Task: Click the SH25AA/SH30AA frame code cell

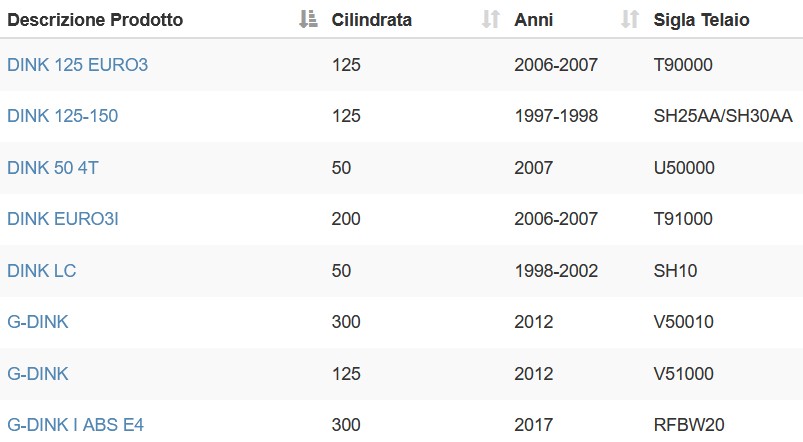Action: click(x=723, y=116)
